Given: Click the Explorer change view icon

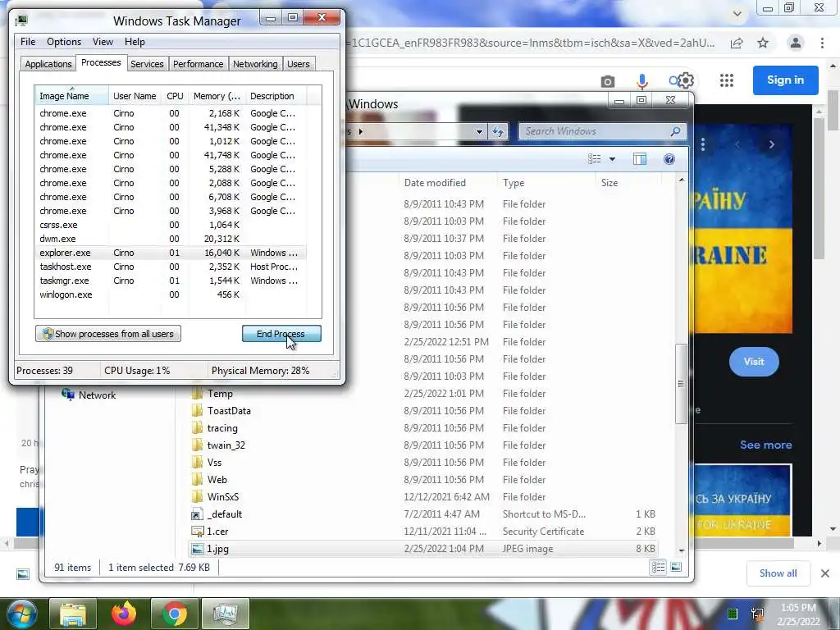Looking at the screenshot, I should pos(594,159).
